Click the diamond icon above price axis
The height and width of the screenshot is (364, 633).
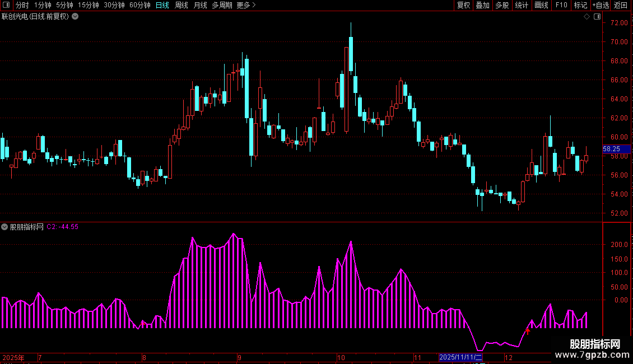587,17
